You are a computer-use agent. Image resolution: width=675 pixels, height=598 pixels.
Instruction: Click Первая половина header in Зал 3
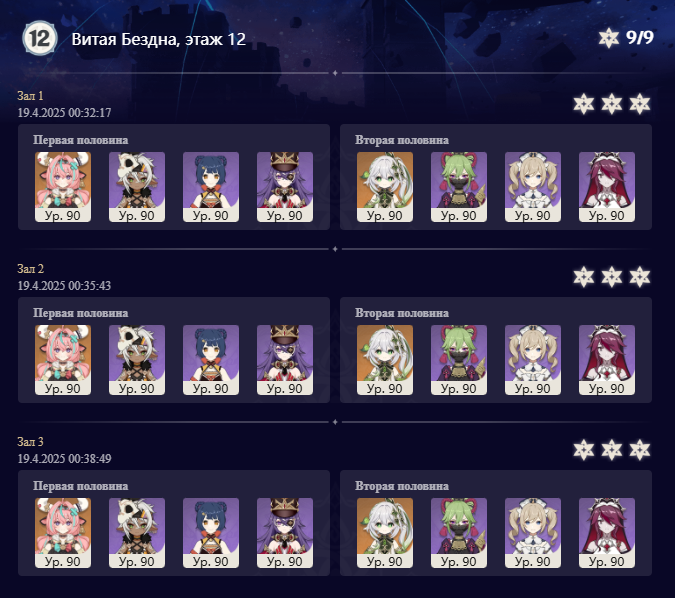tap(81, 486)
